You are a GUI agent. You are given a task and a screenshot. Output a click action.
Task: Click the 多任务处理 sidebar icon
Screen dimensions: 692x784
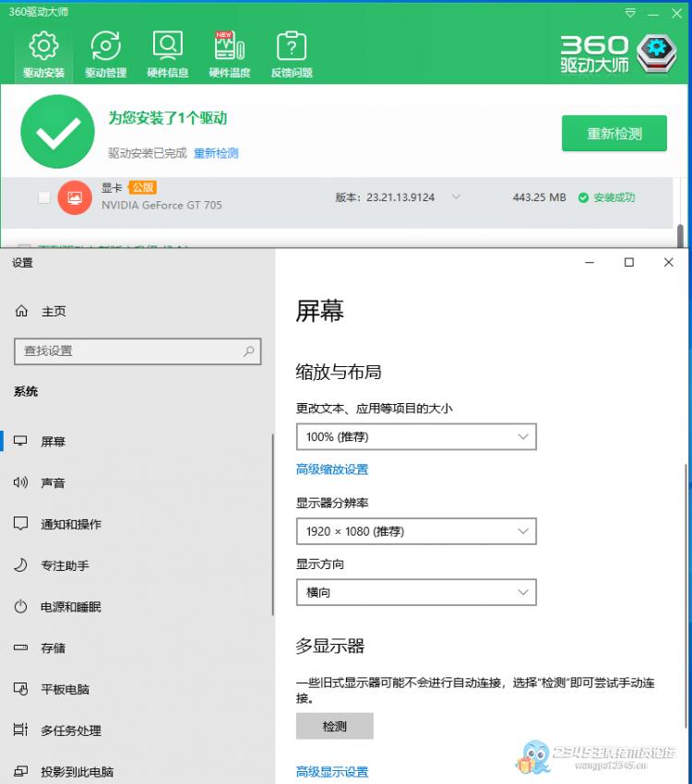point(20,730)
